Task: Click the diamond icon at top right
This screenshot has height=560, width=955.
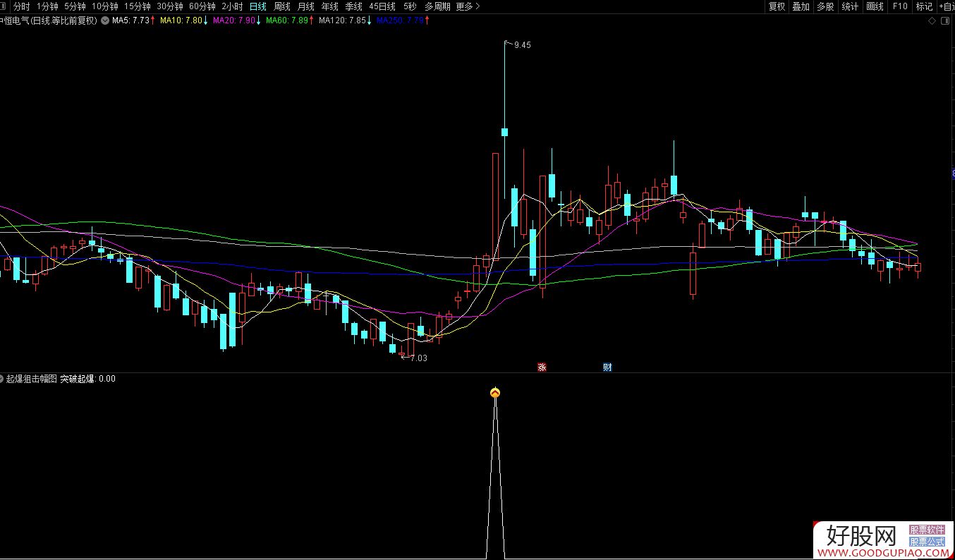Action: pos(932,20)
